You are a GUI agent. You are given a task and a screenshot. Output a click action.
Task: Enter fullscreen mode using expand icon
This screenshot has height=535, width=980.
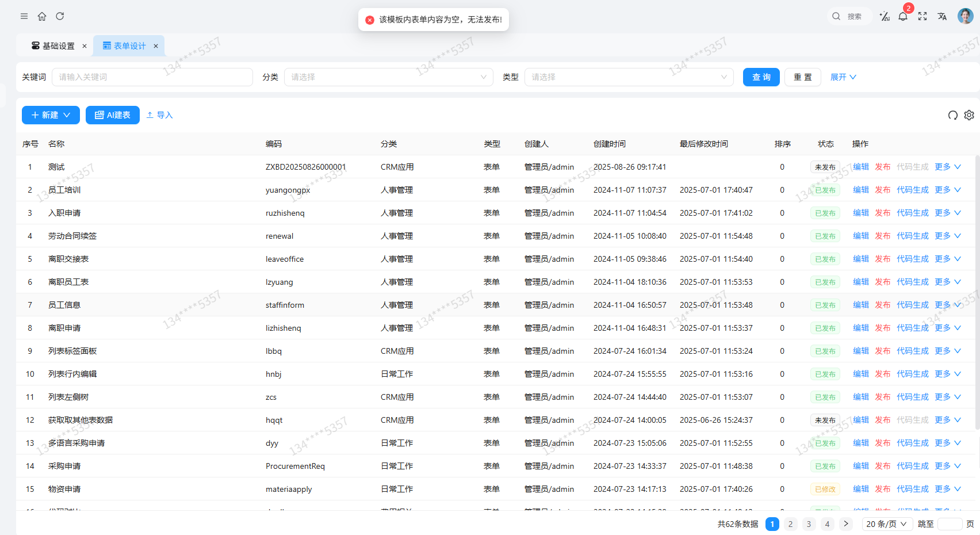(922, 17)
